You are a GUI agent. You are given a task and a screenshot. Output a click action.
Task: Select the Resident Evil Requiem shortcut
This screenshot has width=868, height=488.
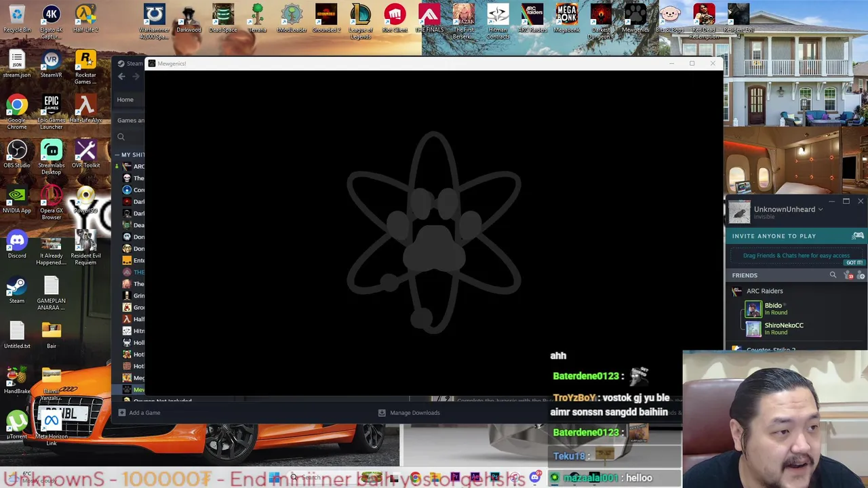point(85,248)
